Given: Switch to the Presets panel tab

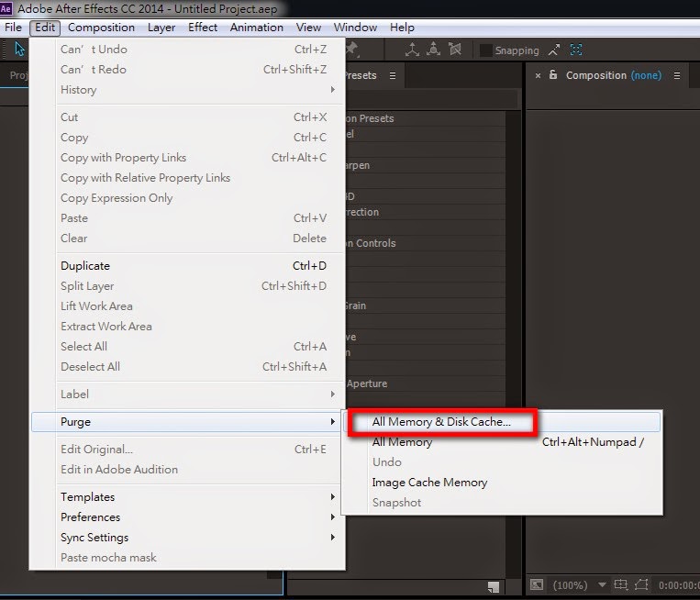Looking at the screenshot, I should 361,75.
